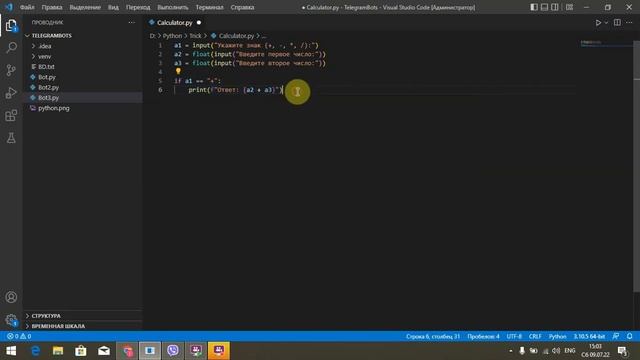640x360 pixels.
Task: Click the ENG language indicator
Action: click(x=570, y=351)
